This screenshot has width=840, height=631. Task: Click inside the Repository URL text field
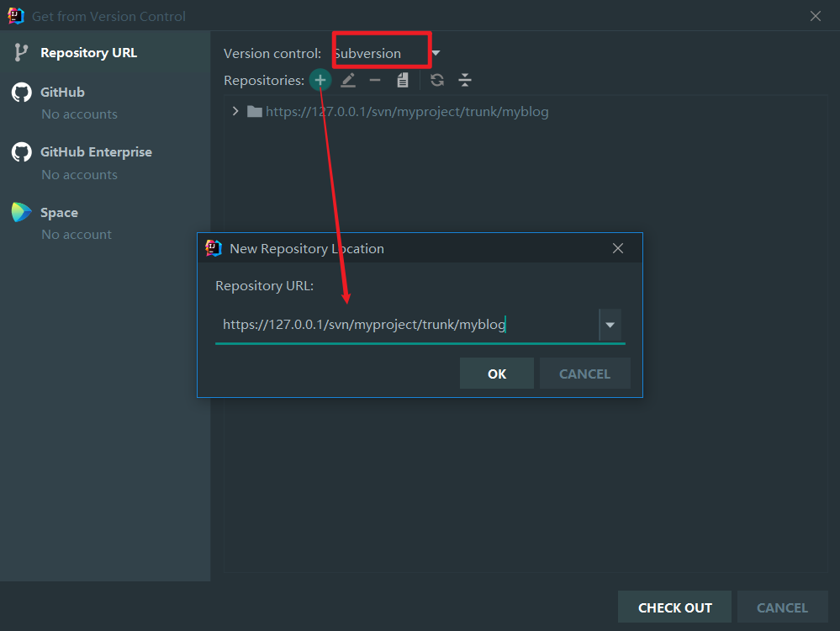[x=407, y=325]
